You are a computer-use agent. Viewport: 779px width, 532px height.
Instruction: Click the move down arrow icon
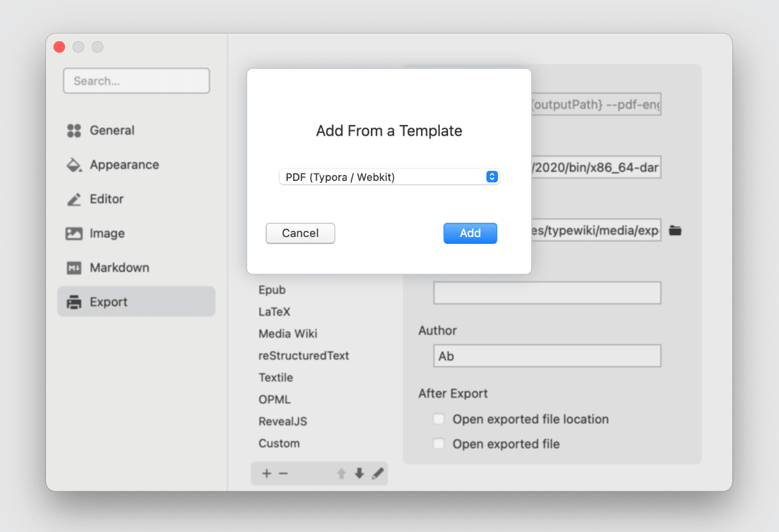pyautogui.click(x=359, y=474)
